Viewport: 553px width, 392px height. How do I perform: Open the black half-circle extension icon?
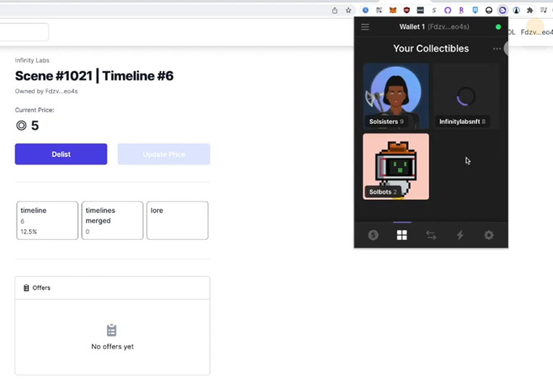click(x=488, y=11)
